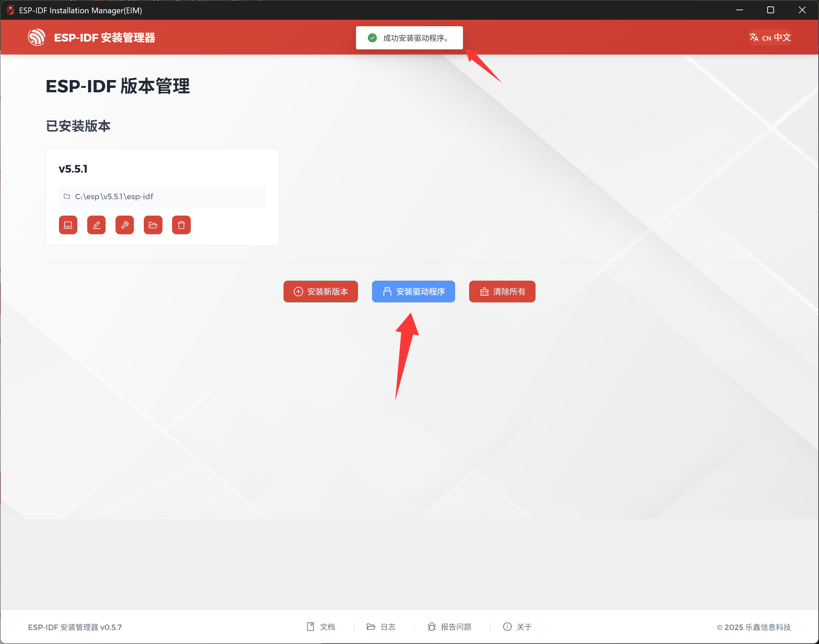The image size is (819, 644).
Task: Click the green success check icon
Action: pyautogui.click(x=372, y=38)
